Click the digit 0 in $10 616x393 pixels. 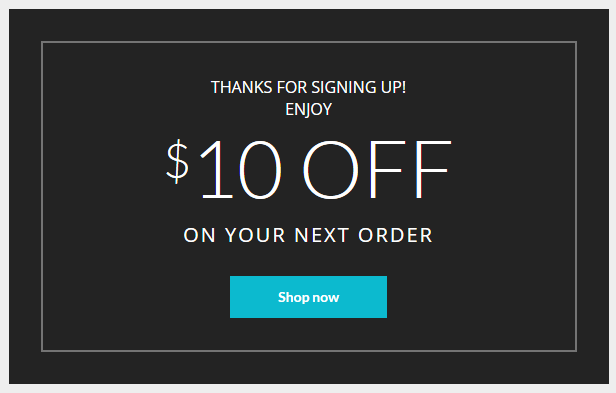(x=260, y=169)
